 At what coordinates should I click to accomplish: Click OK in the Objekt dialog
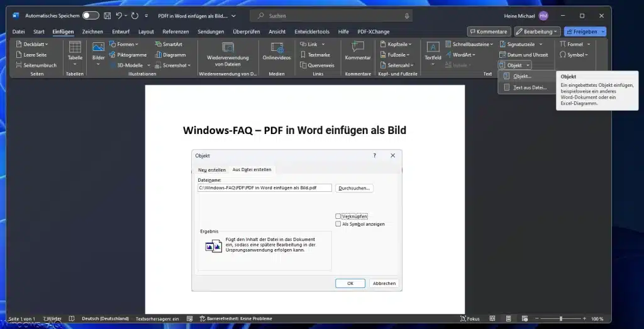pos(350,284)
